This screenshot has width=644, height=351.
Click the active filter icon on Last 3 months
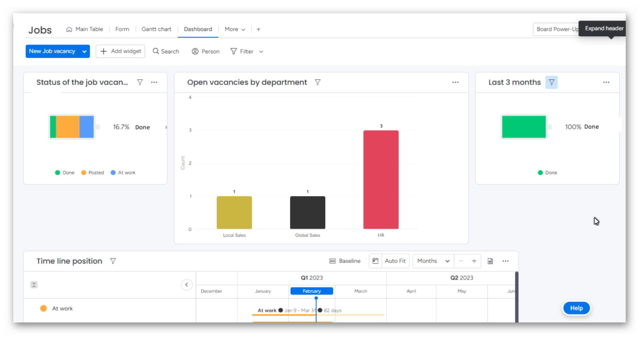pos(551,82)
